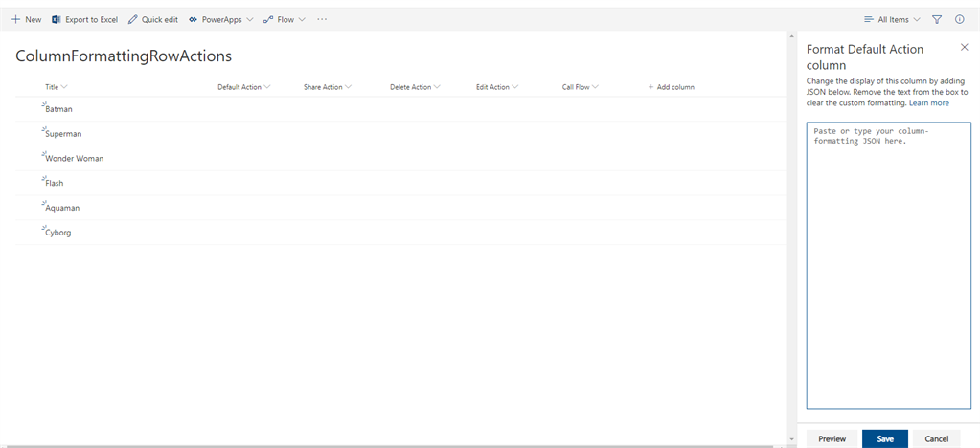Screen dimensions: 980x448
Task: Click the New item plus icon
Action: tap(15, 19)
